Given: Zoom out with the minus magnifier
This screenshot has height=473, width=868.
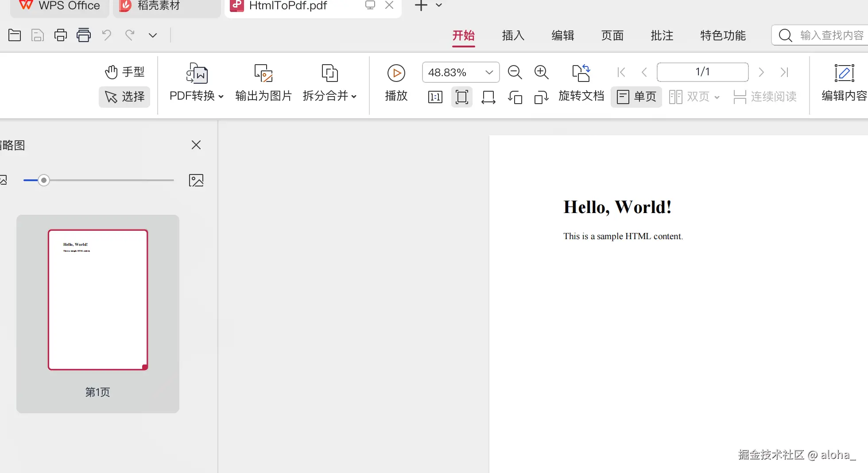Looking at the screenshot, I should point(515,72).
